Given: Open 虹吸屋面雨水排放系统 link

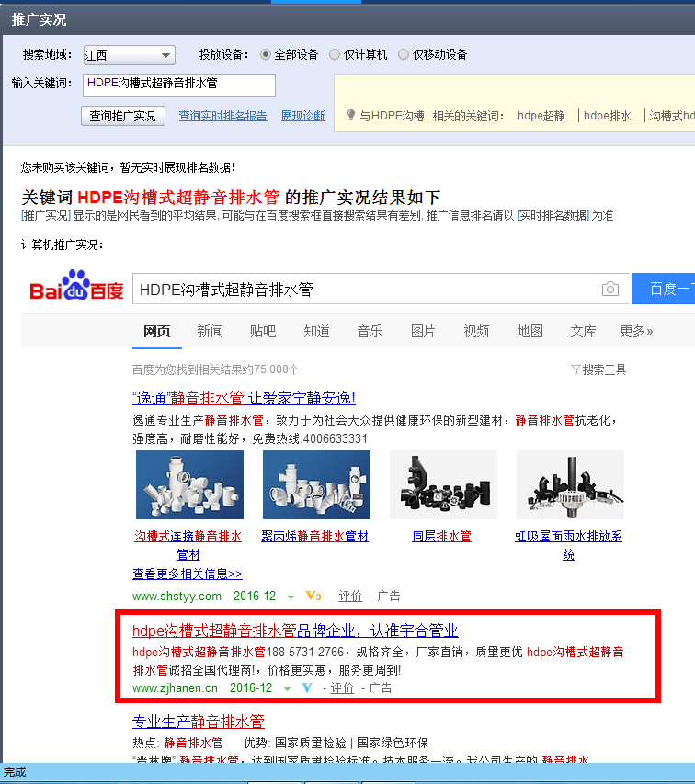Looking at the screenshot, I should 568,546.
